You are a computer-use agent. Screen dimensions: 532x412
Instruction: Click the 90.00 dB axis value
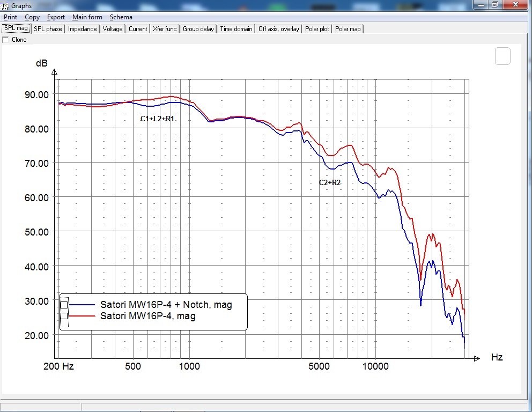pos(36,95)
